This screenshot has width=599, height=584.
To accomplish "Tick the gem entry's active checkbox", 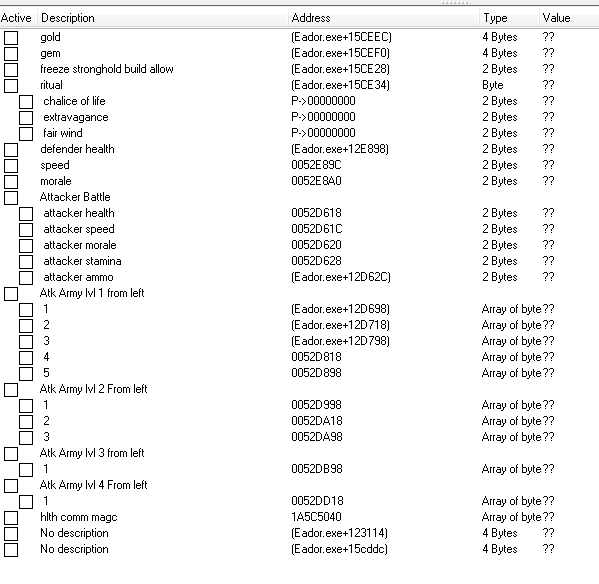I will (11, 54).
